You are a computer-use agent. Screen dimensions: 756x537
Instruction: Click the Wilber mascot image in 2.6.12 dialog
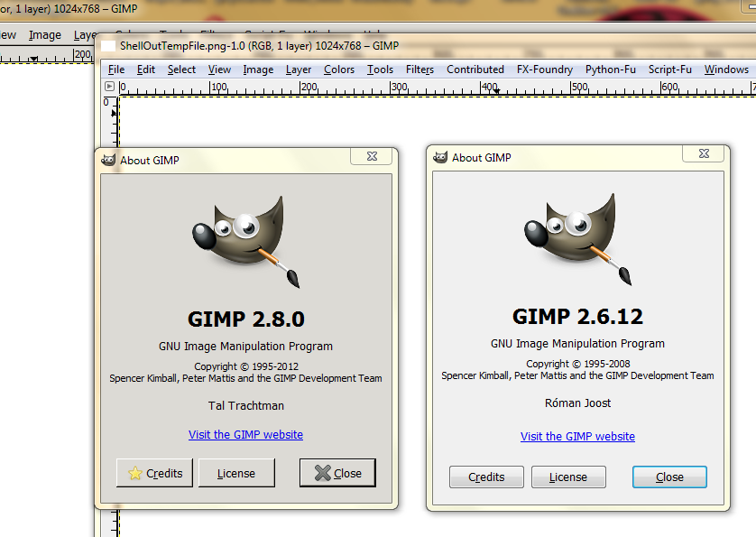[x=577, y=238]
